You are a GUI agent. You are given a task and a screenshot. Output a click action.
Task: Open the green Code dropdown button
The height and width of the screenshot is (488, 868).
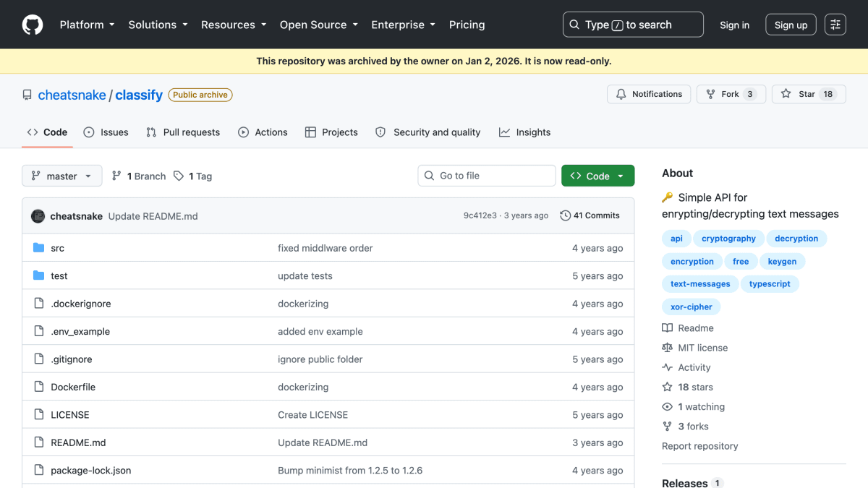[x=597, y=176]
